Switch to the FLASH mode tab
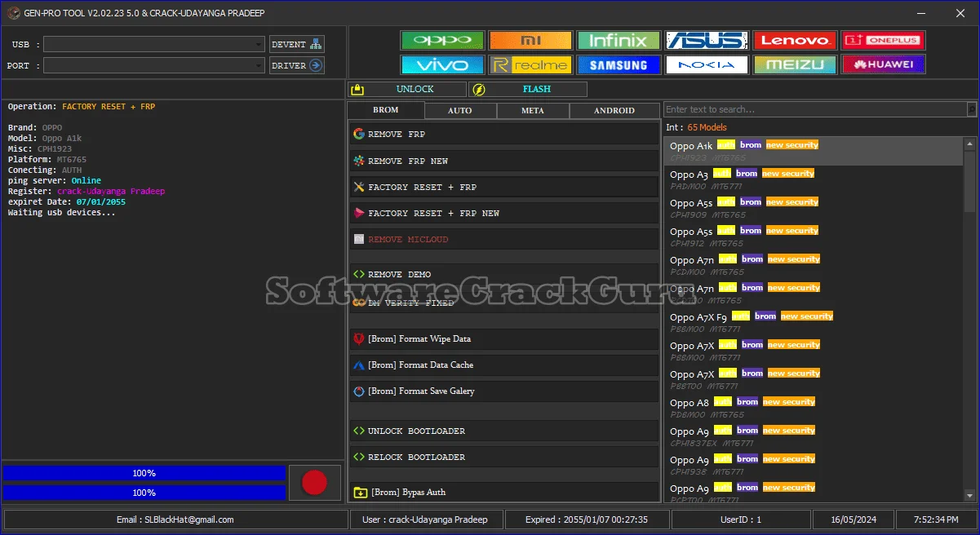This screenshot has height=535, width=980. (x=529, y=89)
